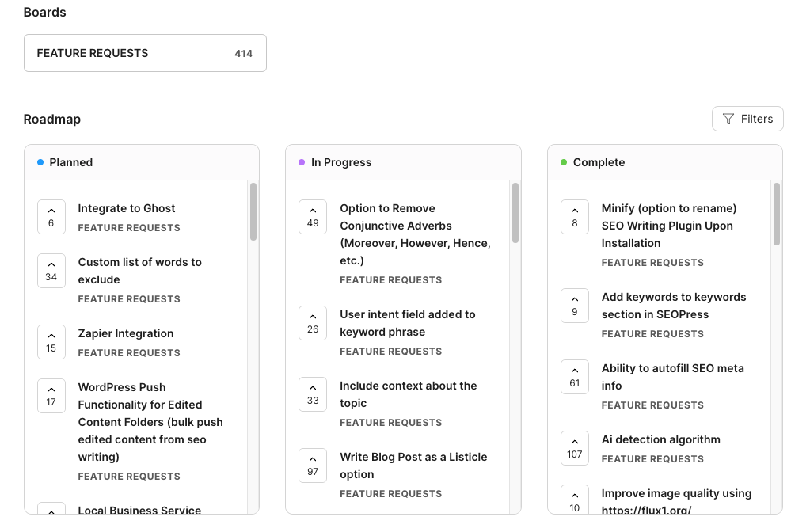Click the funnel icon on the Filters button
Image resolution: width=810 pixels, height=532 pixels.
tap(728, 118)
